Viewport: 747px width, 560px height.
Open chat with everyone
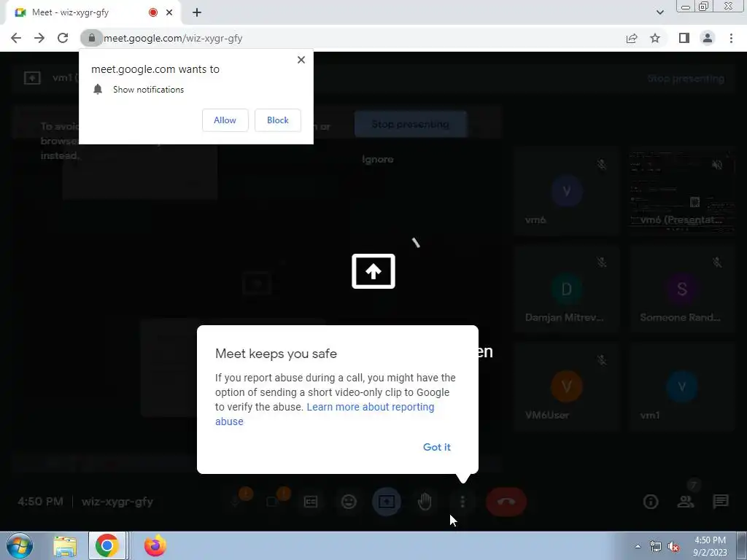721,502
